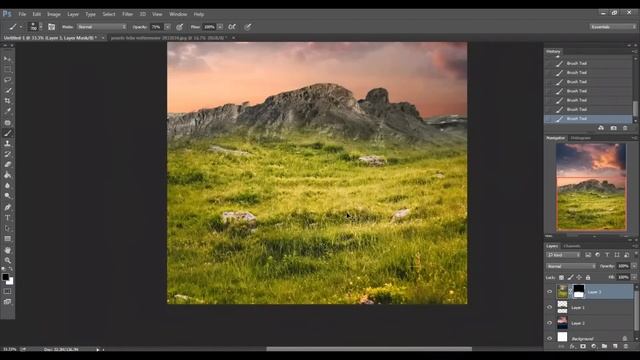The width and height of the screenshot is (640, 360).
Task: Select the Zoom tool
Action: (x=7, y=260)
